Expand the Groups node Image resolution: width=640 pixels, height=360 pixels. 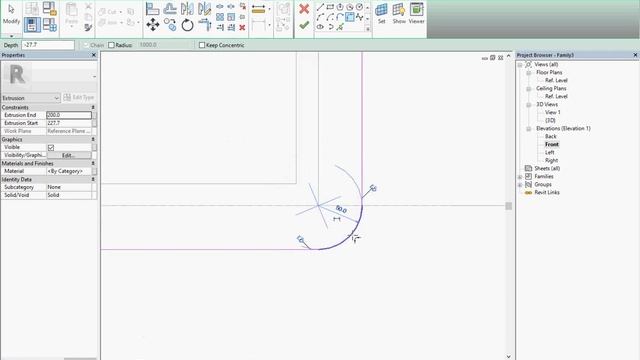pyautogui.click(x=520, y=184)
